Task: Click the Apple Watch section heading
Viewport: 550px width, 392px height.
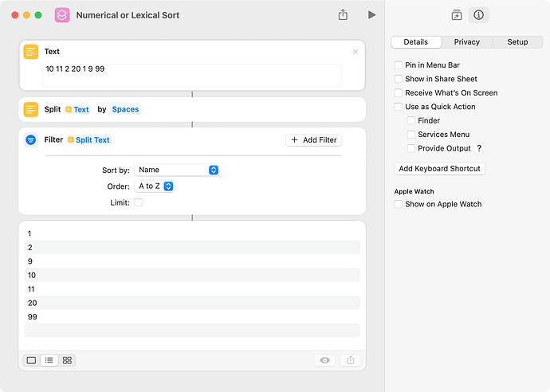Action: (414, 191)
